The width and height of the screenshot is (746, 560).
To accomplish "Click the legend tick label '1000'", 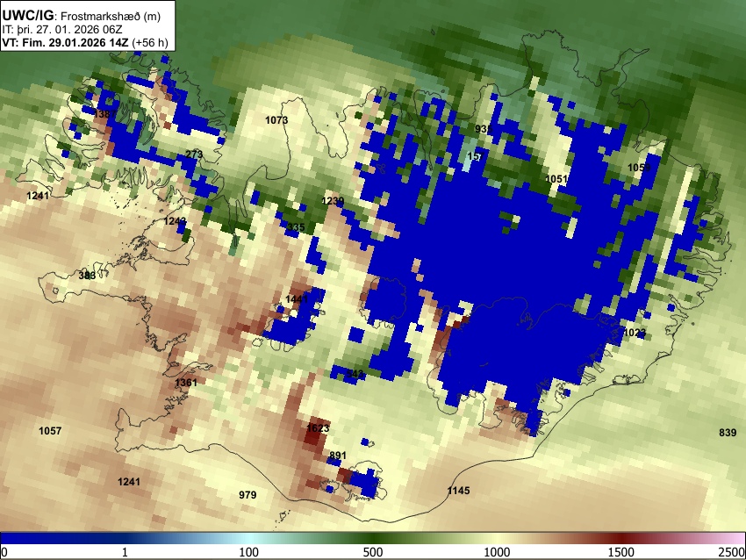I will [497, 552].
